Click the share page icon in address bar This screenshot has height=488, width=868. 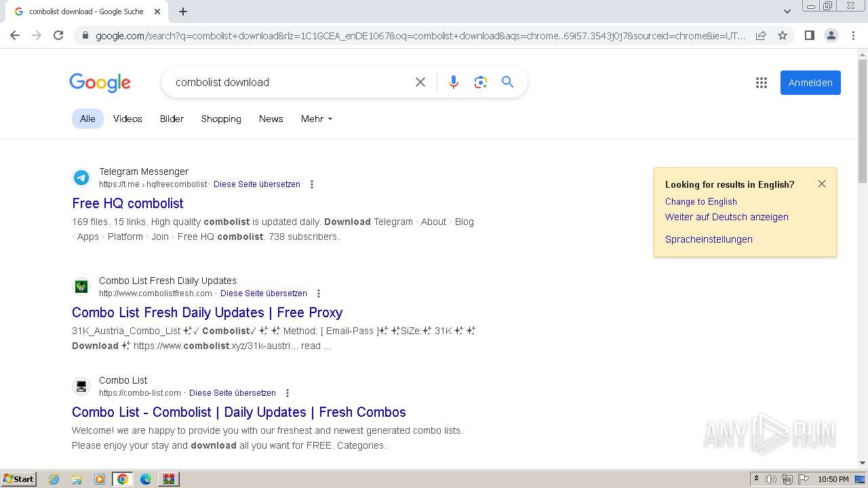pos(761,35)
